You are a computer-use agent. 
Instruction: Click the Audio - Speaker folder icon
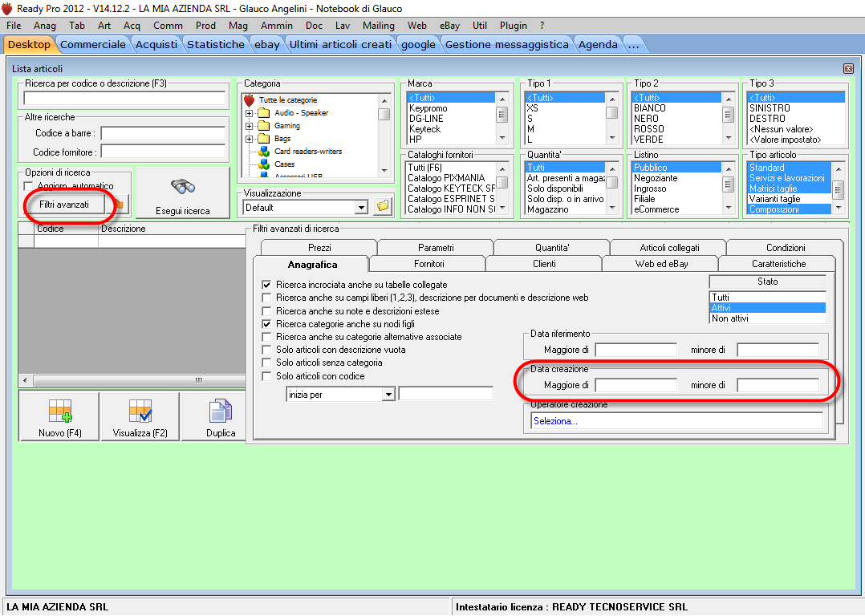tap(264, 113)
